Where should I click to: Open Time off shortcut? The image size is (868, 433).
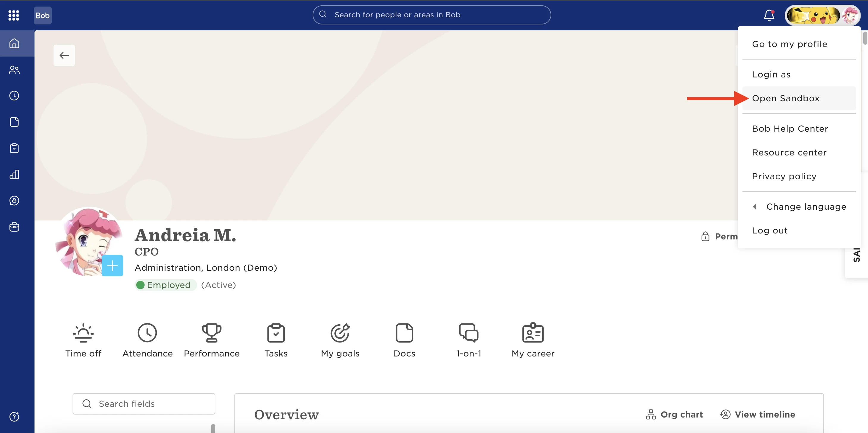(83, 341)
